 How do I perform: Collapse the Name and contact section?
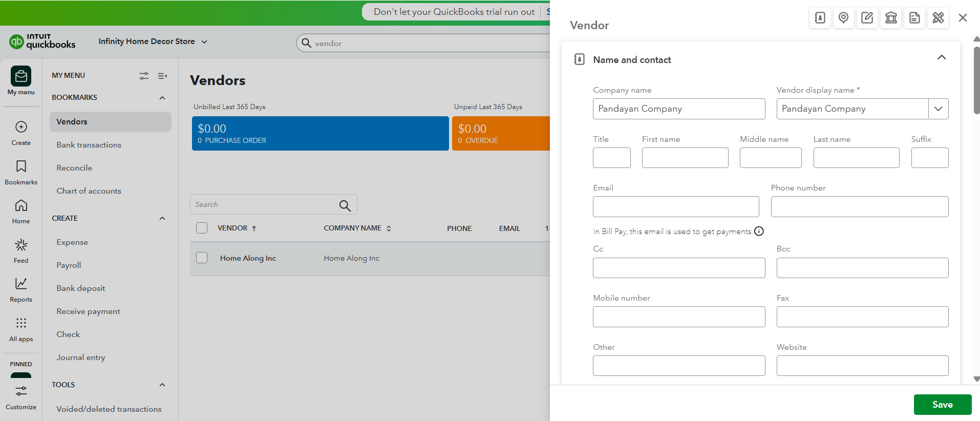(942, 57)
